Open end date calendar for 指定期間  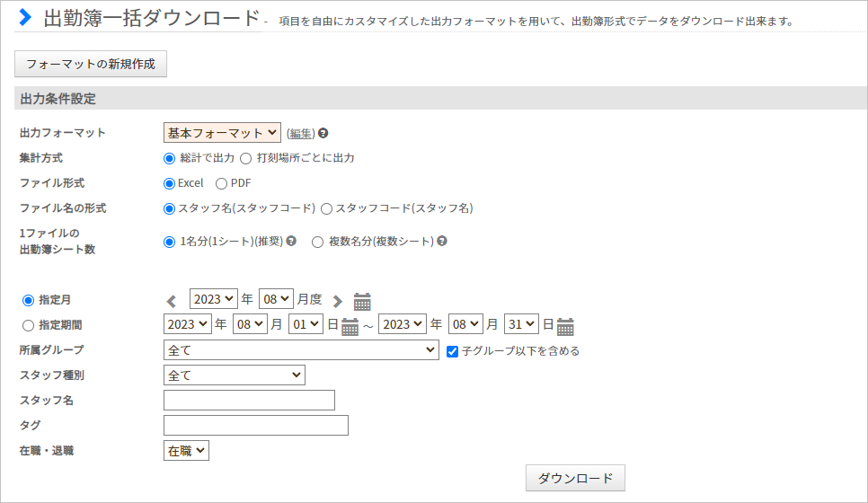pos(565,326)
